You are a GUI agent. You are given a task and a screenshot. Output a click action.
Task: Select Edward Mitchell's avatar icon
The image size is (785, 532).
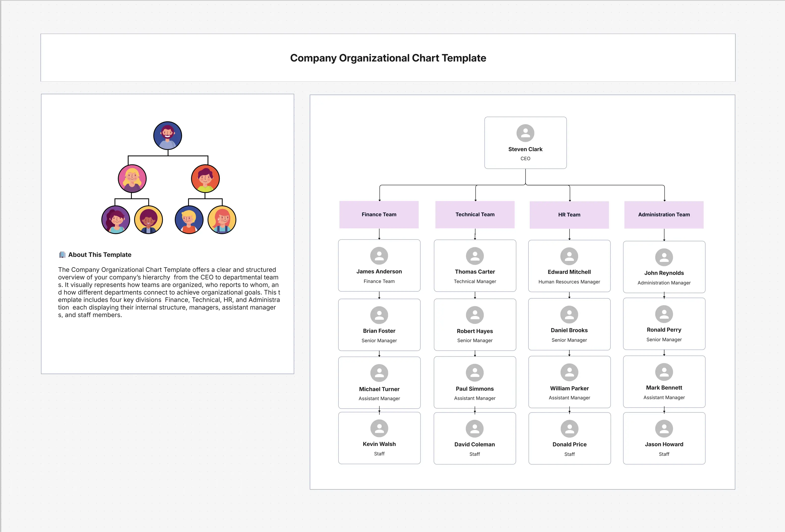(x=569, y=257)
